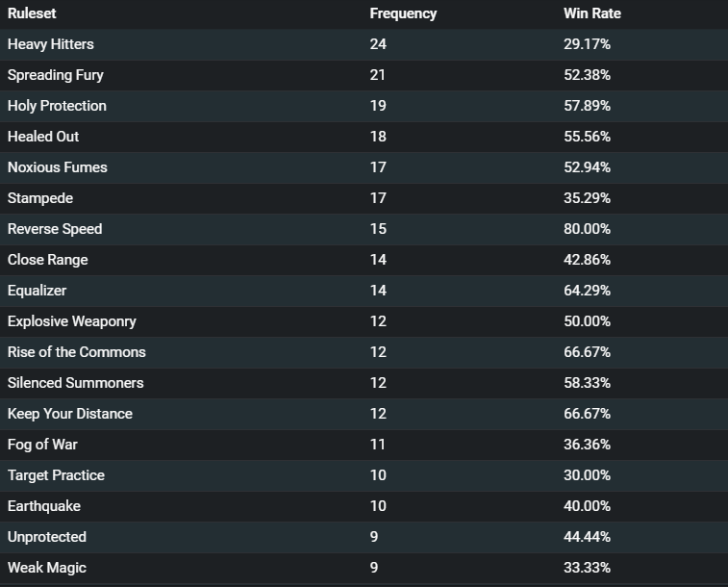Click the 80.00% win rate cell
728x587 pixels.
[587, 229]
